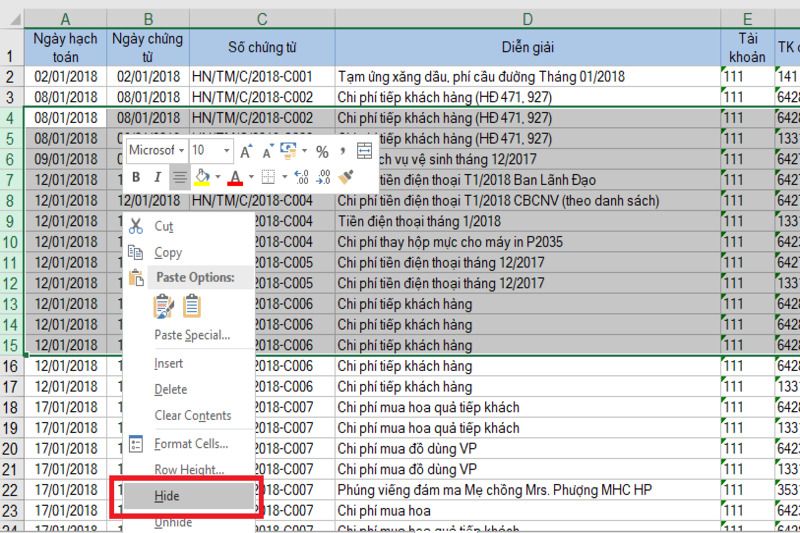Click the Comma Style icon
Screen dimensions: 800x533
point(343,151)
